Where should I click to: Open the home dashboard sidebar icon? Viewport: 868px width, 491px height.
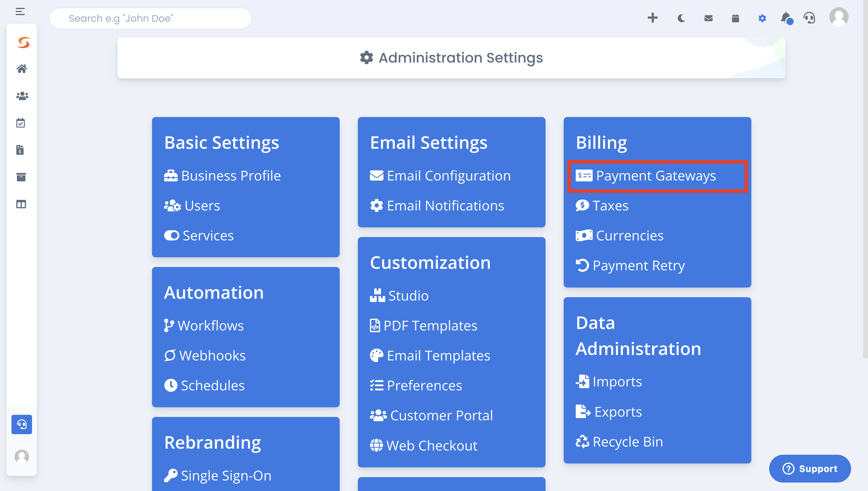pos(22,69)
